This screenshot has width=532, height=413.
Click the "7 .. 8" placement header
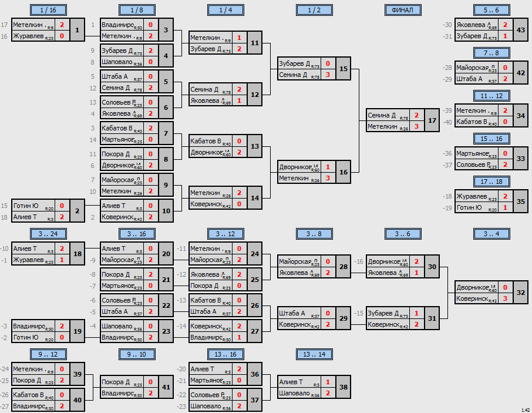tap(491, 53)
